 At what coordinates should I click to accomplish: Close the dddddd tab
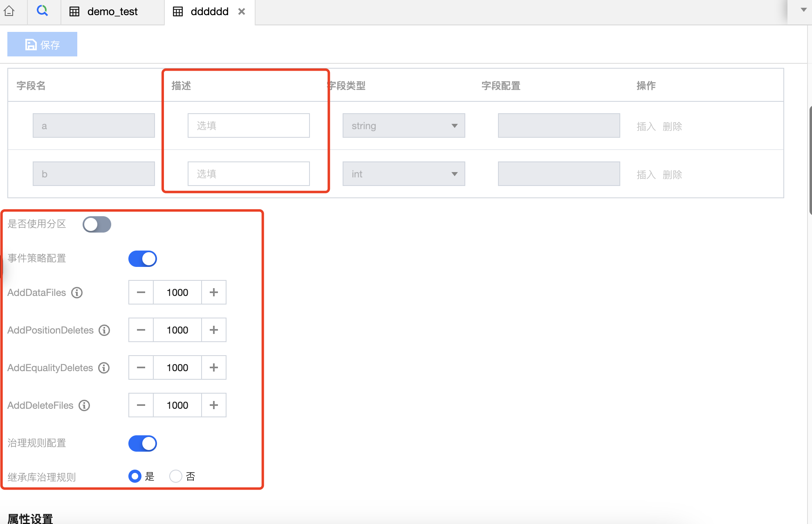[242, 11]
